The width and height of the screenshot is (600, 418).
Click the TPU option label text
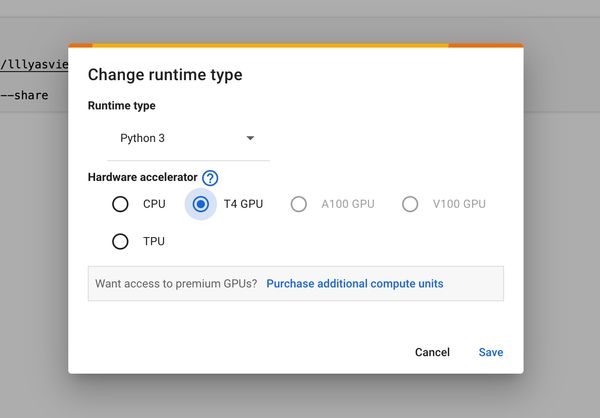coord(154,241)
